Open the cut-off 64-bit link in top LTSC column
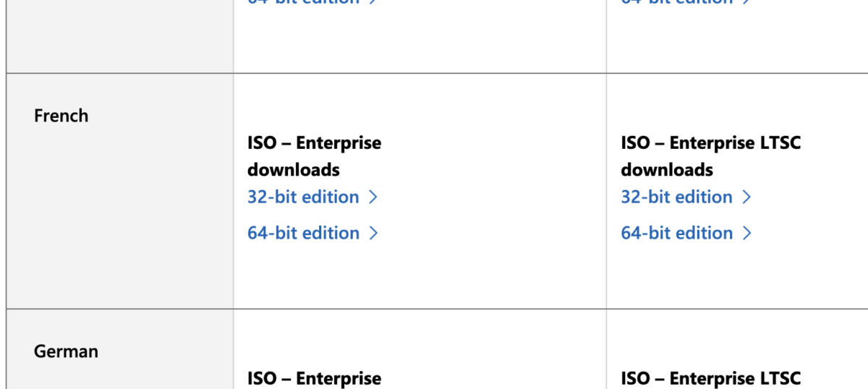 [676, 2]
